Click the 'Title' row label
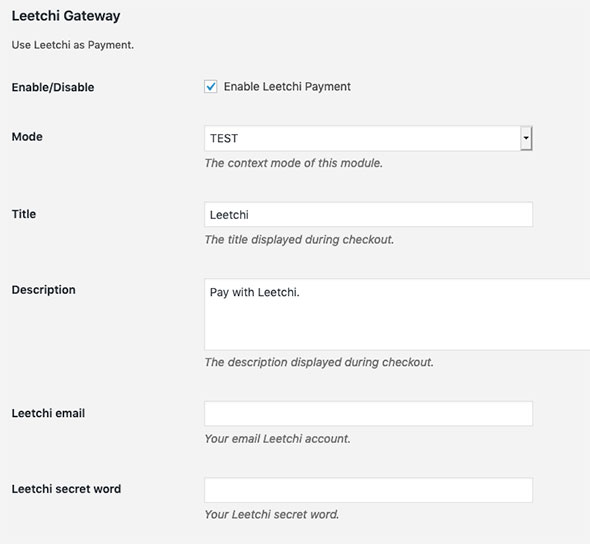590x544 pixels. (24, 214)
